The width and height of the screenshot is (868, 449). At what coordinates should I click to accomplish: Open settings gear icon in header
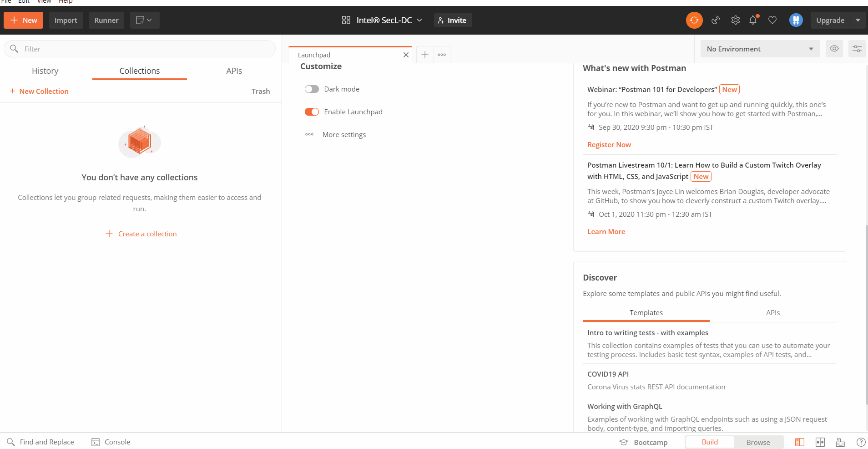735,20
